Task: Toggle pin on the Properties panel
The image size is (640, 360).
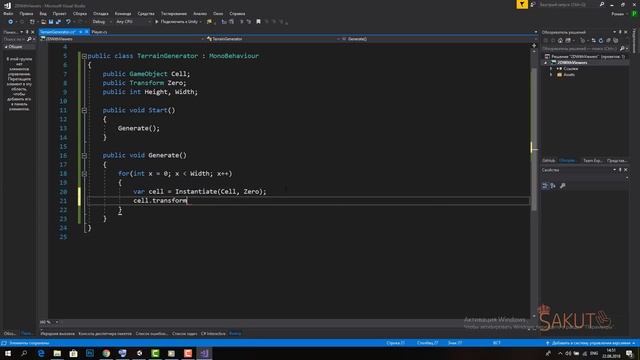Action: [x=620, y=170]
